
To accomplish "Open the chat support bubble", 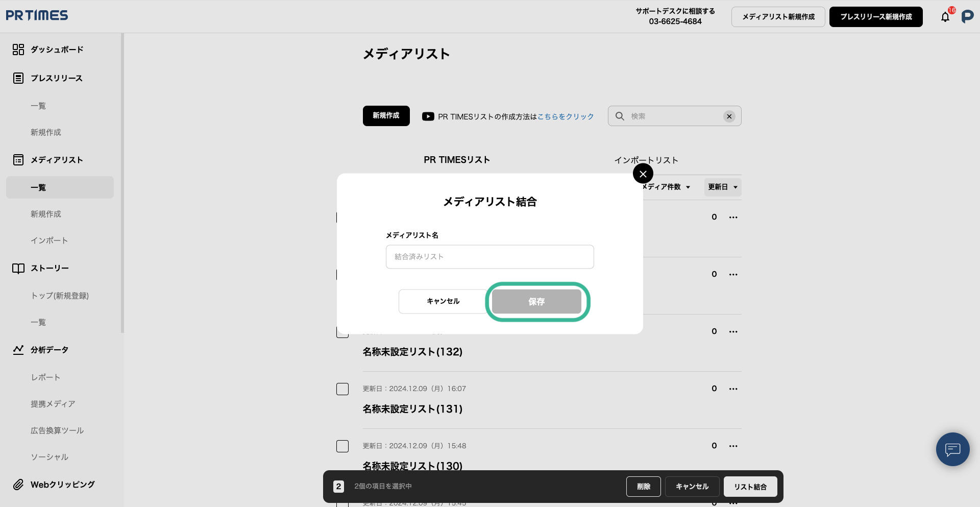I will click(952, 449).
